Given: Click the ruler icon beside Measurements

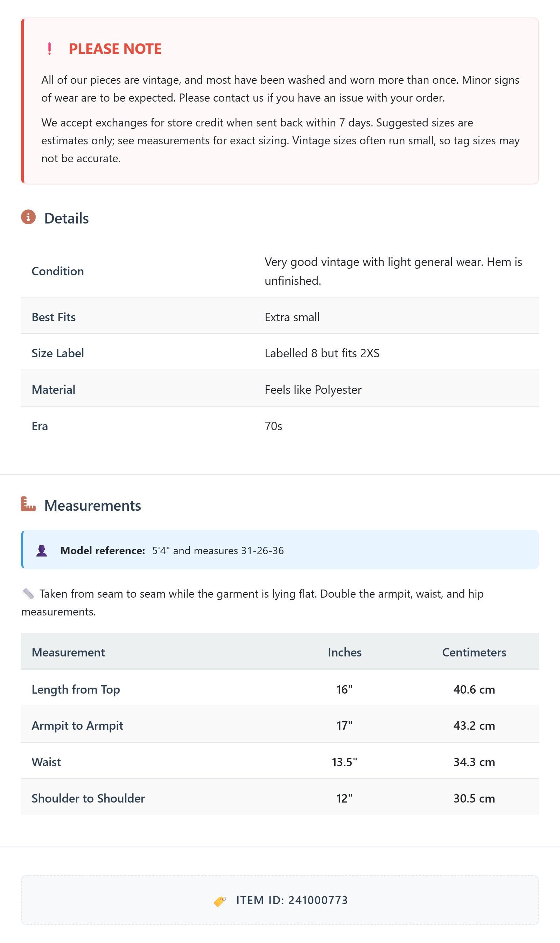Looking at the screenshot, I should (x=28, y=504).
